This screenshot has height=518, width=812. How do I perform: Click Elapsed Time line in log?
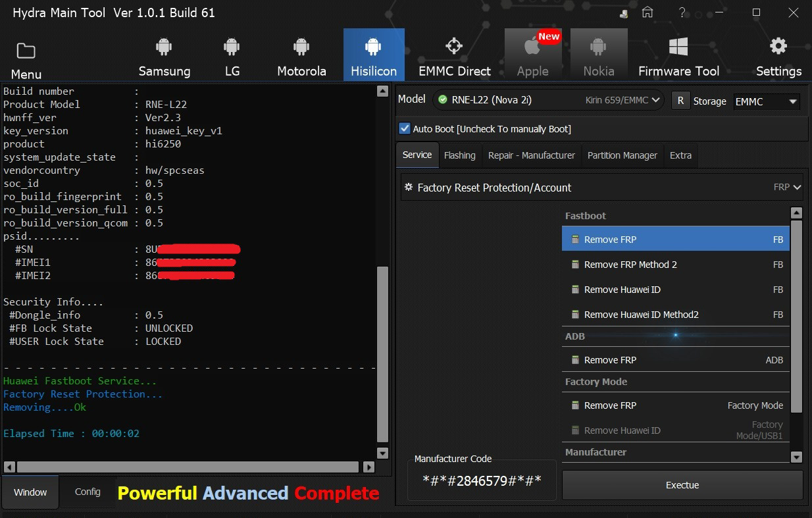click(71, 433)
